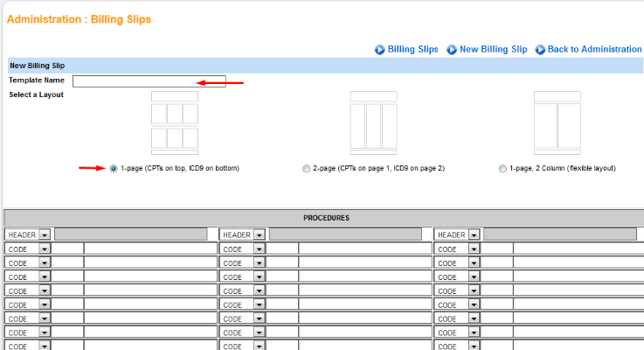This screenshot has height=350, width=644.
Task: Expand the middle column HEADER dropdown
Action: coord(259,234)
